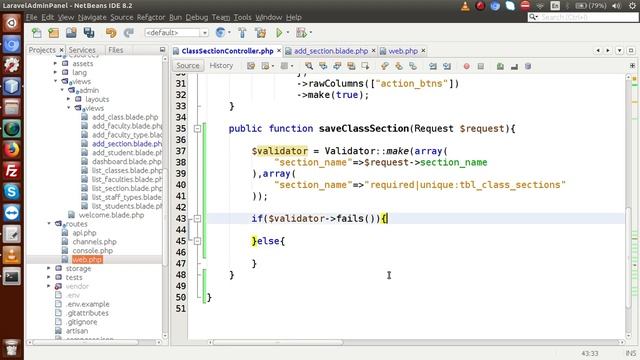
Task: Click the editor vertical scrollbar
Action: click(629, 259)
